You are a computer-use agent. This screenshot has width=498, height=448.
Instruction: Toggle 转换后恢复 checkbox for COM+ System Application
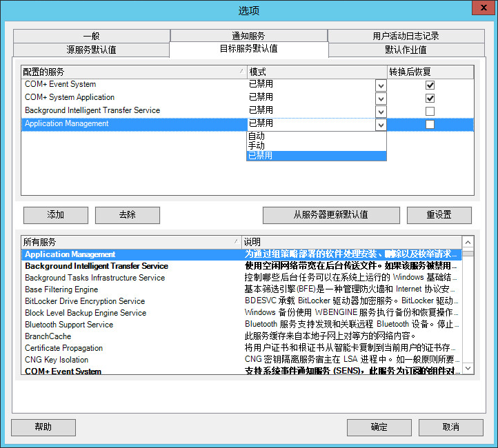430,98
